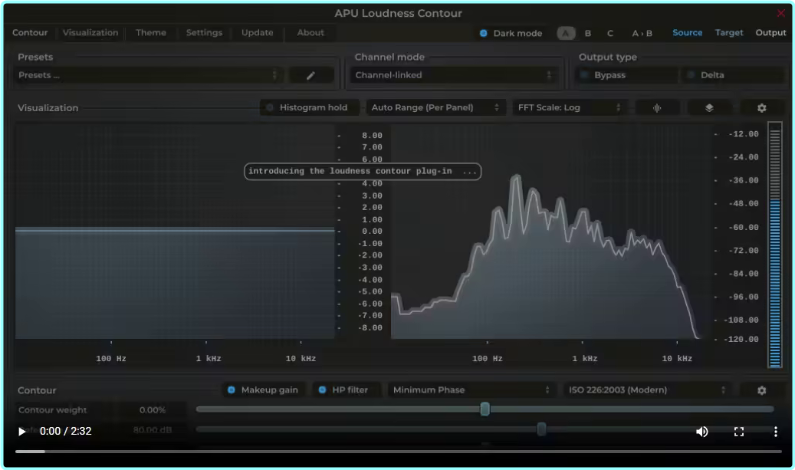Click the reference level slider handle

[x=541, y=429]
